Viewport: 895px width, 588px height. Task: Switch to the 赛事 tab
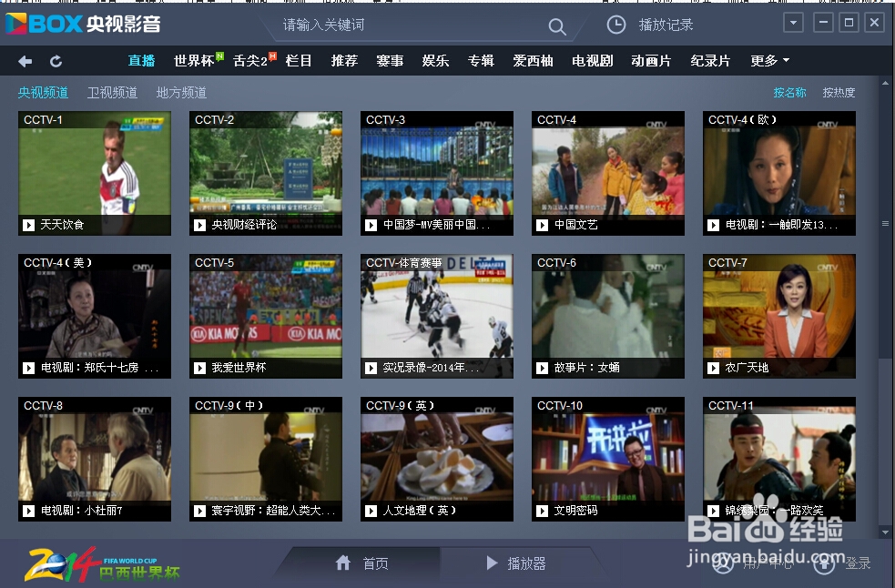390,60
